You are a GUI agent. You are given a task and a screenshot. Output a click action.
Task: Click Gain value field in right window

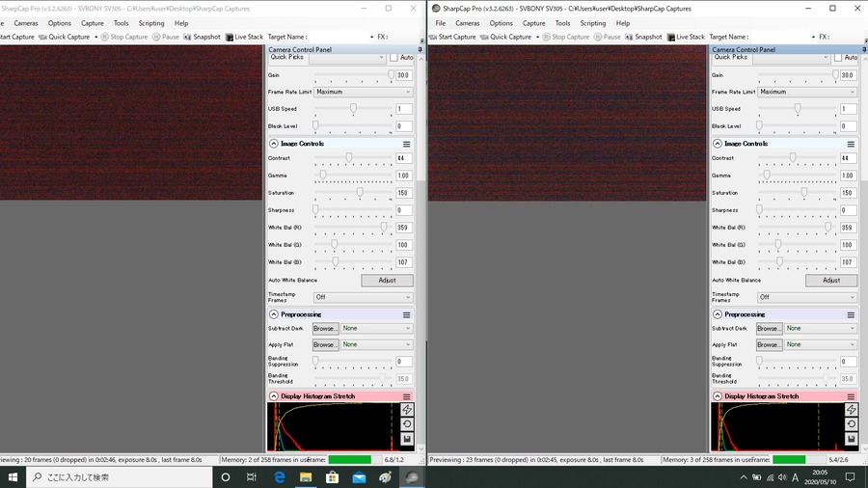[x=848, y=75]
